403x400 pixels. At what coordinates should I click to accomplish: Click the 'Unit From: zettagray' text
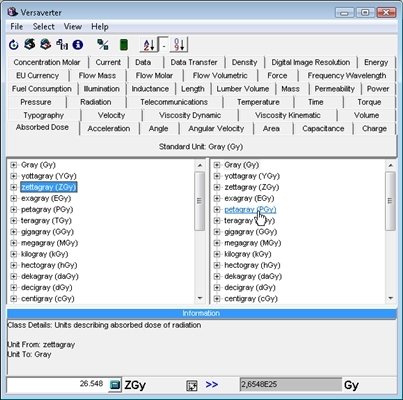coord(41,345)
